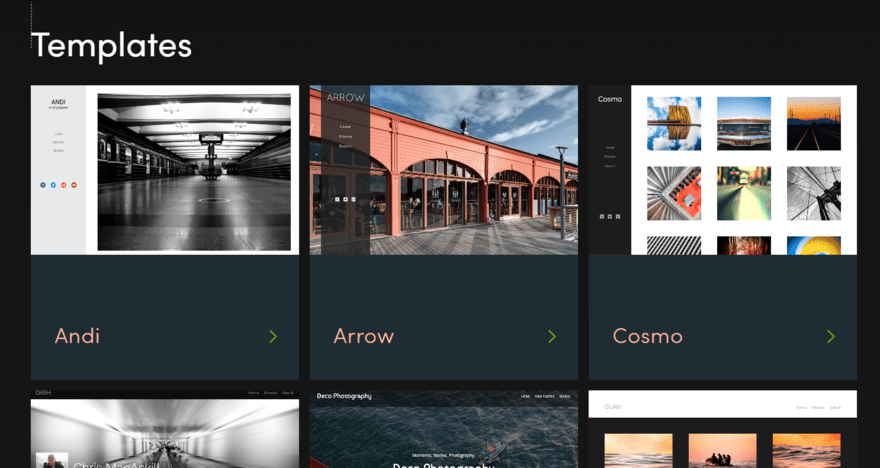Click Home in the Deco Photography preview menu

(x=526, y=397)
